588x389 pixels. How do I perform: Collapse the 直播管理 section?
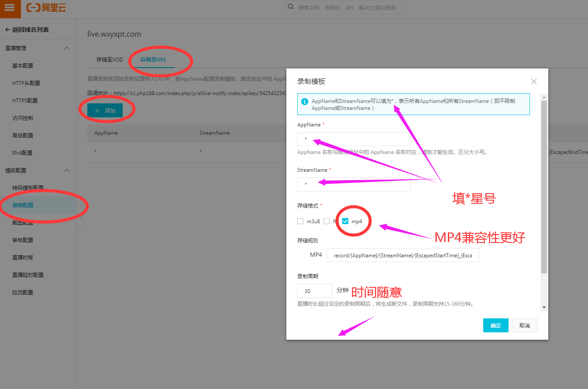(67, 48)
